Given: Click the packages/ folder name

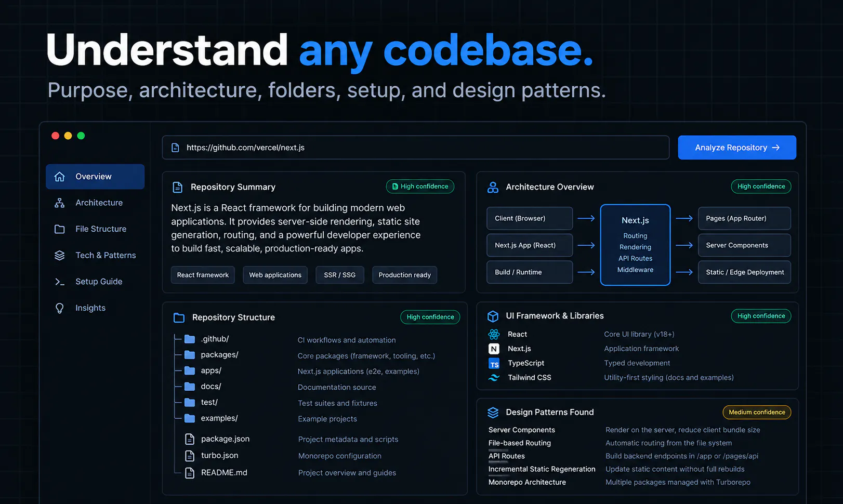Looking at the screenshot, I should pyautogui.click(x=219, y=355).
